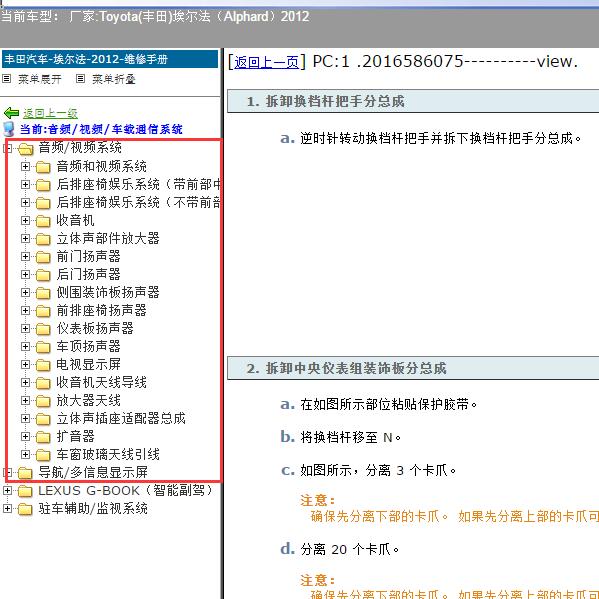Click the folder icon for 驻车辅助/监视系统
Screen dimensions: 599x599
[x=25, y=509]
